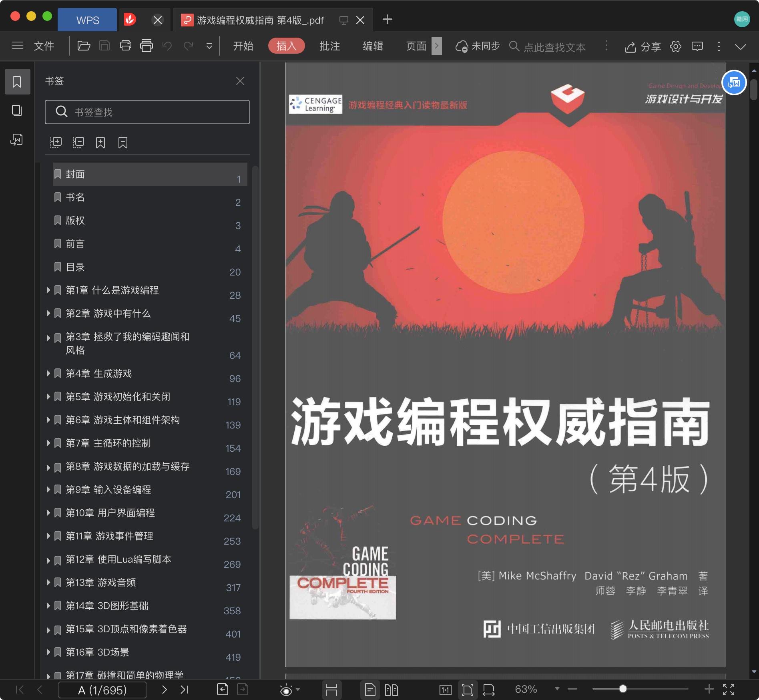759x700 pixels.
Task: Click the open folder icon in toolbar
Action: [x=84, y=46]
